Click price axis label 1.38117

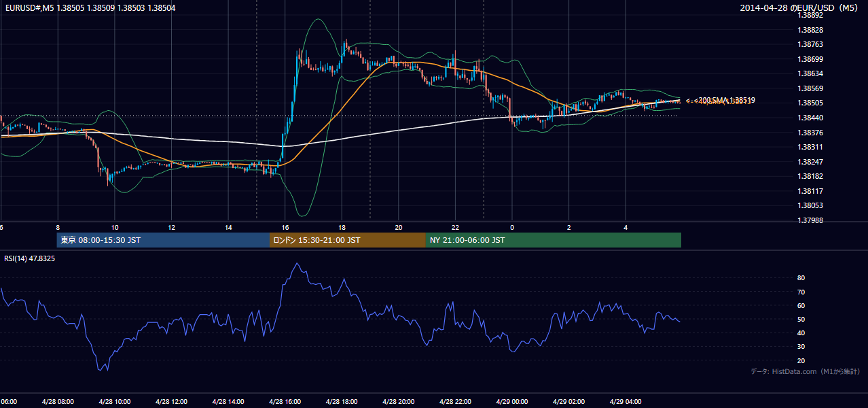(811, 191)
